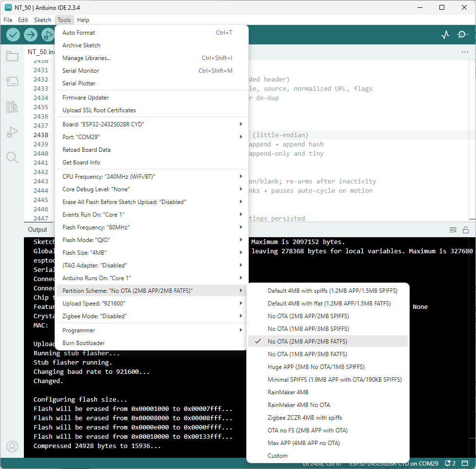Open the Library Manager books icon

[12, 107]
